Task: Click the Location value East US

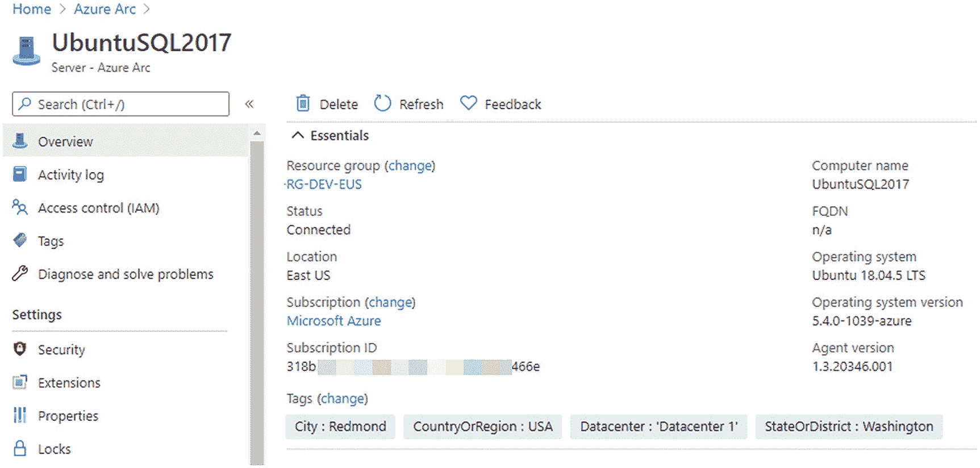Action: point(308,275)
